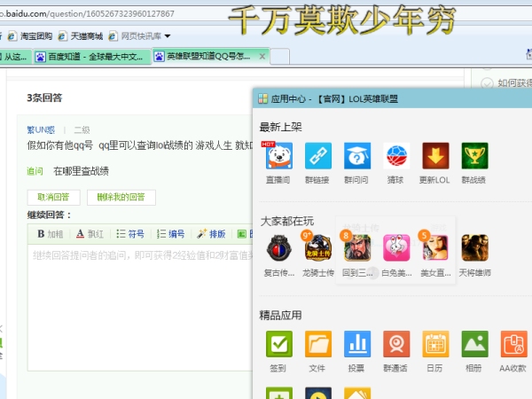Click the 追问 label
Screen dimensions: 532x399
(x=35, y=171)
